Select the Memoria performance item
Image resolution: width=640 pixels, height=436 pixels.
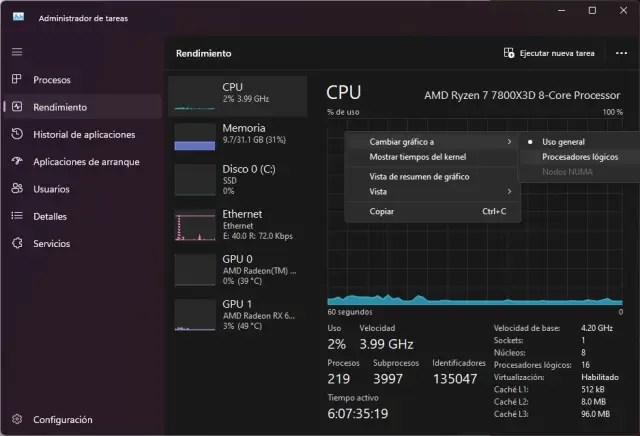click(237, 135)
